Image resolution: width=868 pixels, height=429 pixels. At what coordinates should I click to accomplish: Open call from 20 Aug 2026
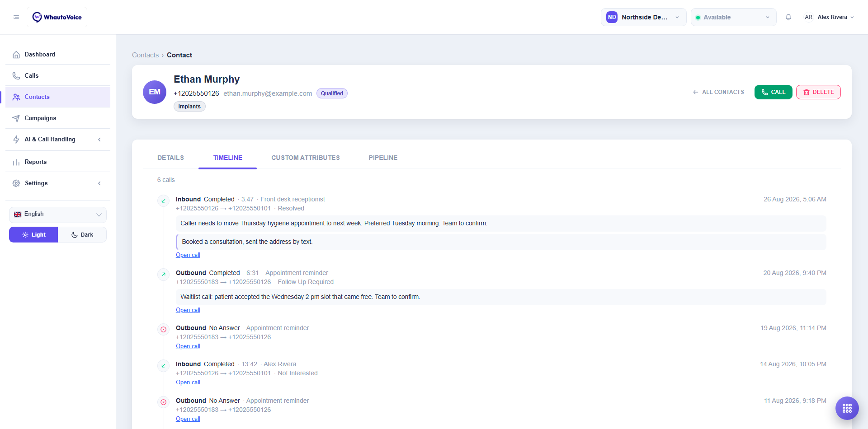[x=188, y=310]
